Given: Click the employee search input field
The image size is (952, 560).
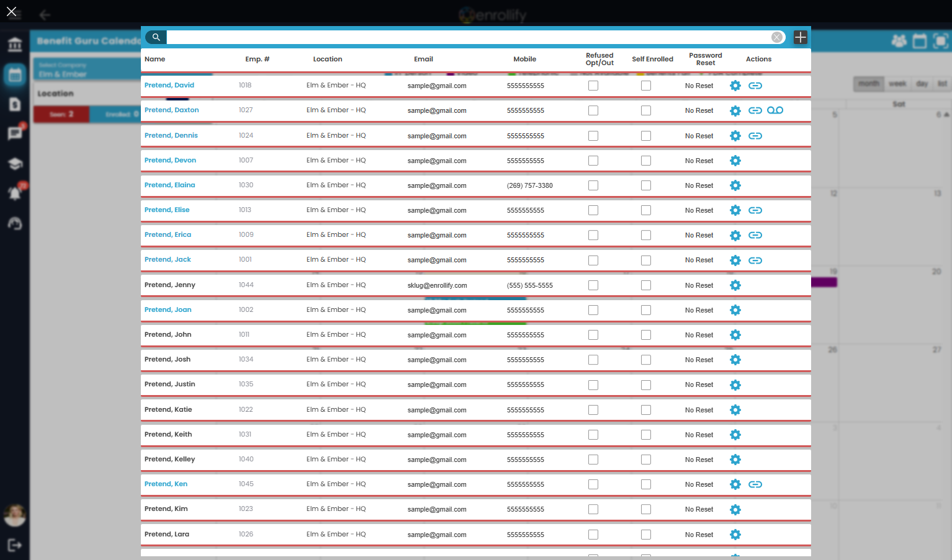Looking at the screenshot, I should [x=469, y=37].
